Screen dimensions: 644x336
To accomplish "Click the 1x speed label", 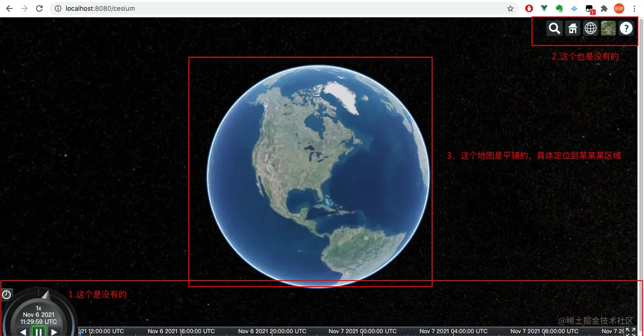I will tap(38, 308).
